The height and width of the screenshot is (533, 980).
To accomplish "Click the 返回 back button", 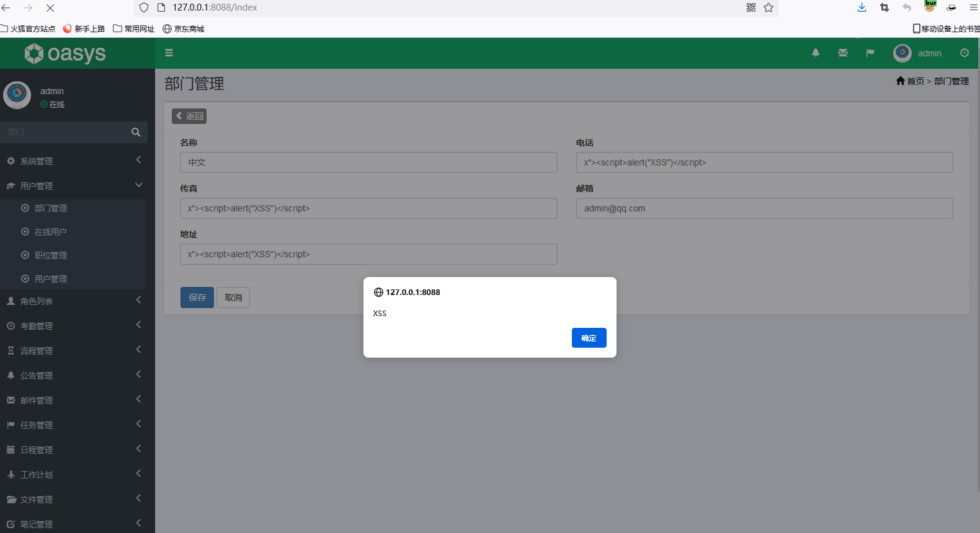I will (189, 116).
